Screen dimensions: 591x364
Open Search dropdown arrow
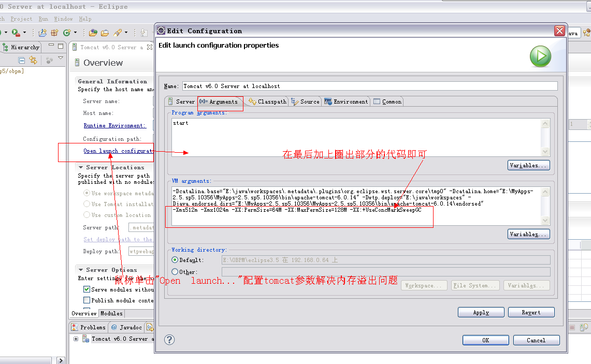pos(126,33)
